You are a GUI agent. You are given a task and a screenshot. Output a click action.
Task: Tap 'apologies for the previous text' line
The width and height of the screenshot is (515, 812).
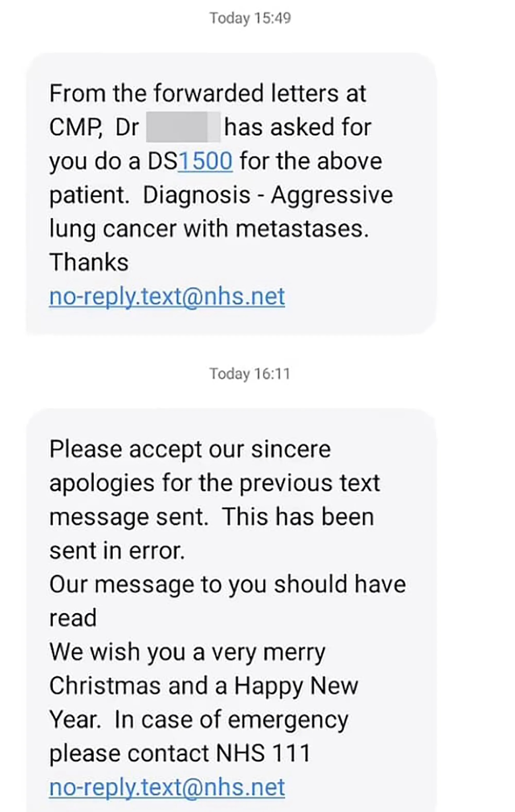214,484
